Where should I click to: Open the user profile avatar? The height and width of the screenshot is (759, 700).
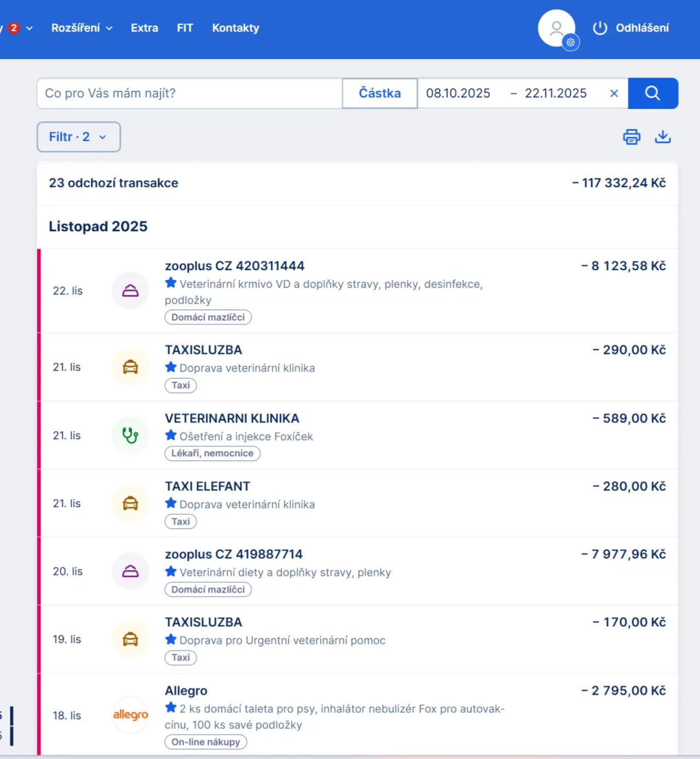tap(557, 28)
